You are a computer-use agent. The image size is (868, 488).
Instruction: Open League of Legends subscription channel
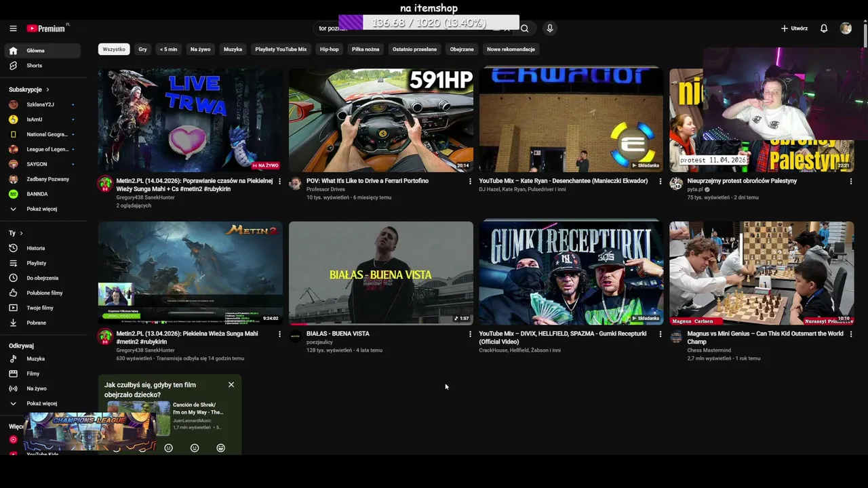click(x=43, y=149)
